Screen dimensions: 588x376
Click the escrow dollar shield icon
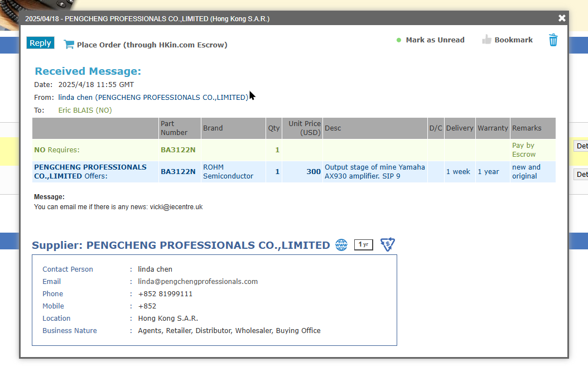point(387,244)
